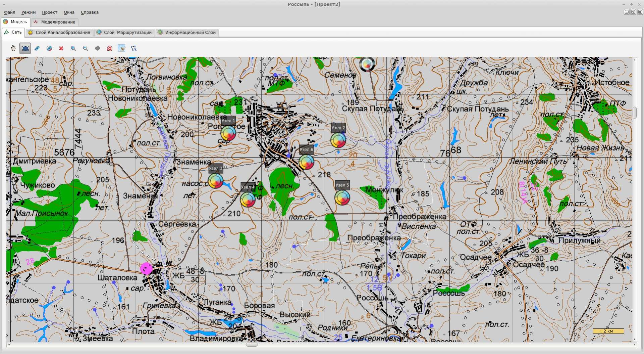
Task: Select the polygon drawing tool
Action: point(134,48)
